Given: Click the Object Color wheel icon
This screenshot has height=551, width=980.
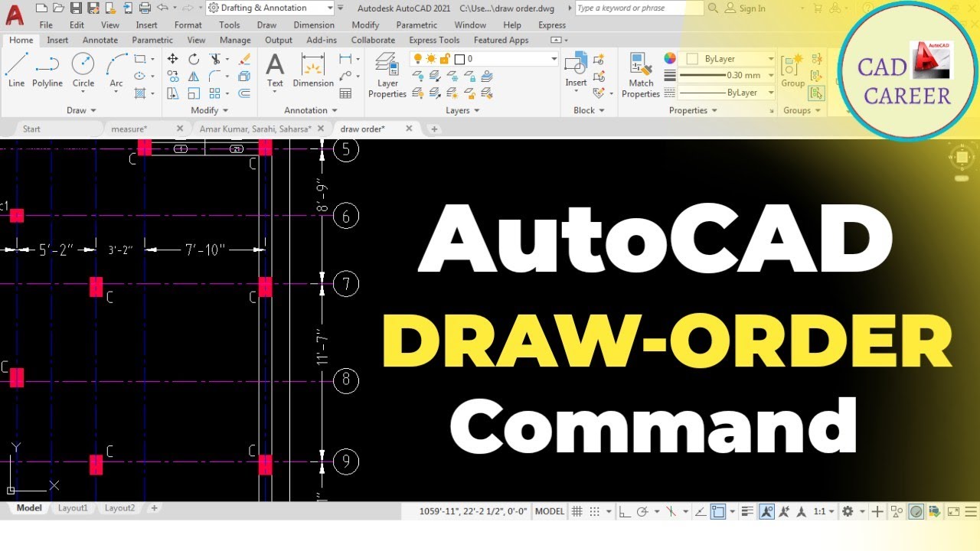Looking at the screenshot, I should click(x=670, y=58).
